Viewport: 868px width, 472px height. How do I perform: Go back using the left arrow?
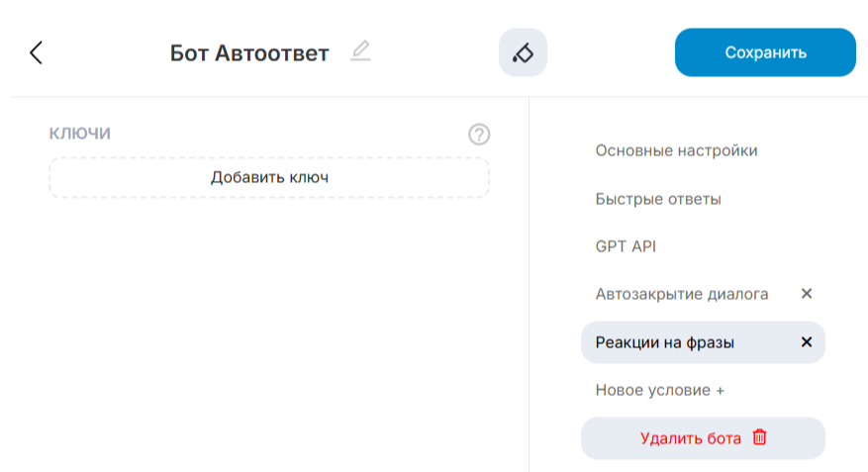click(x=37, y=52)
